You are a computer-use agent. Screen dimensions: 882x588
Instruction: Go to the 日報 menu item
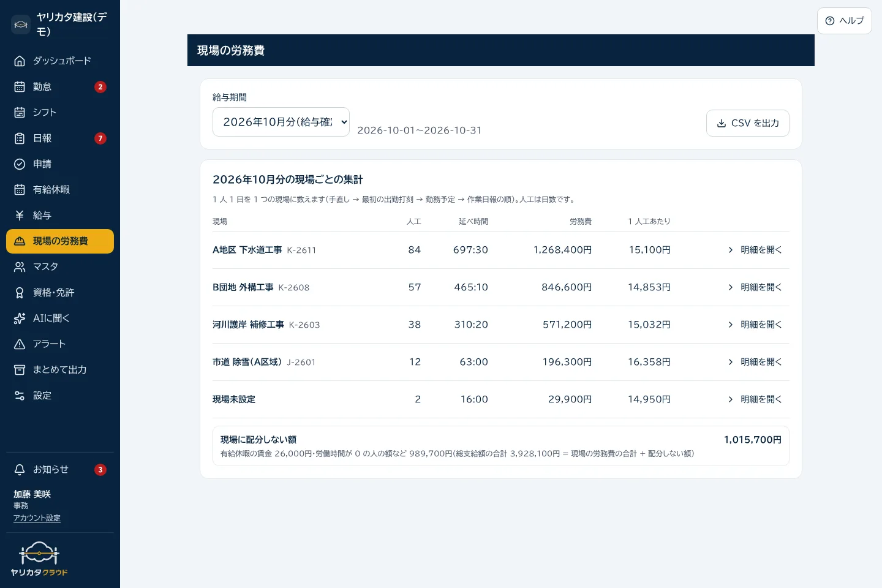click(x=60, y=138)
